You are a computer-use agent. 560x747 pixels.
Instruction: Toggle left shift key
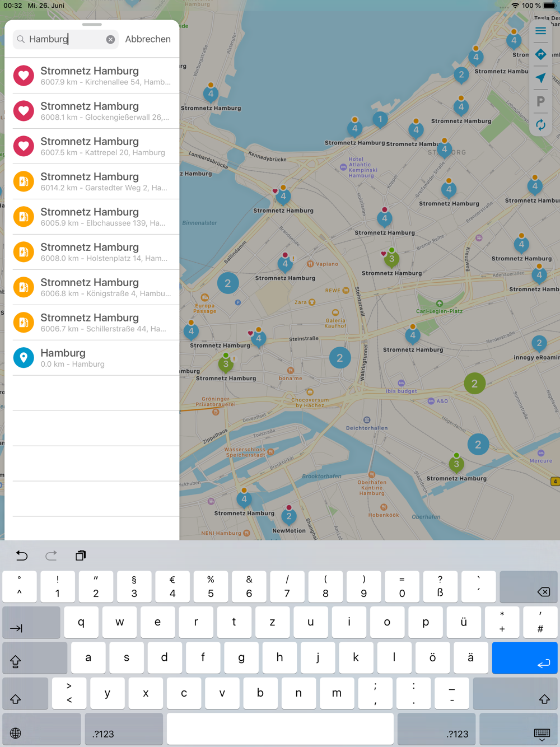click(x=25, y=694)
